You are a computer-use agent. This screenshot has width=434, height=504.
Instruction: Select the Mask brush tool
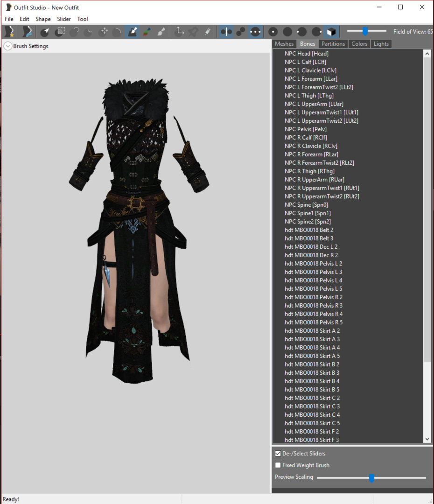click(60, 32)
